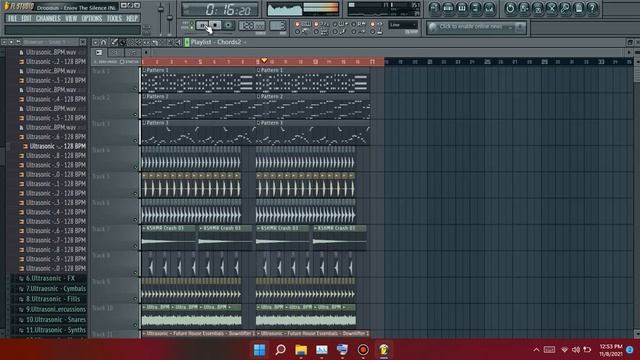This screenshot has width=640, height=360.
Task: Open the taskbar Search magnifier
Action: pos(280,350)
